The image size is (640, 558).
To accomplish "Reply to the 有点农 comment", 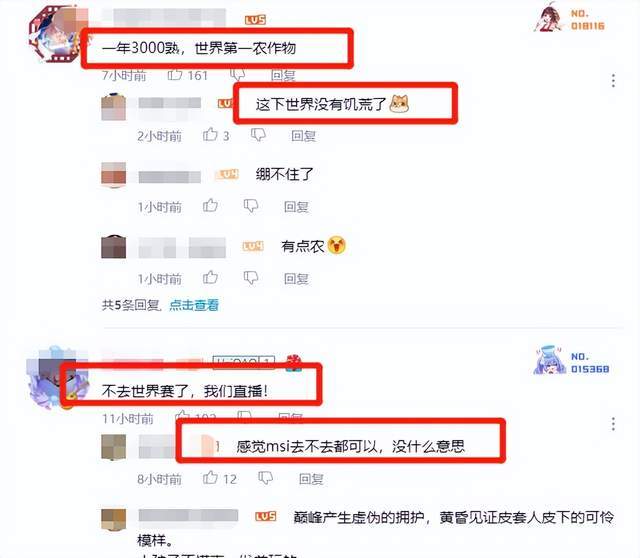I will pos(296,278).
